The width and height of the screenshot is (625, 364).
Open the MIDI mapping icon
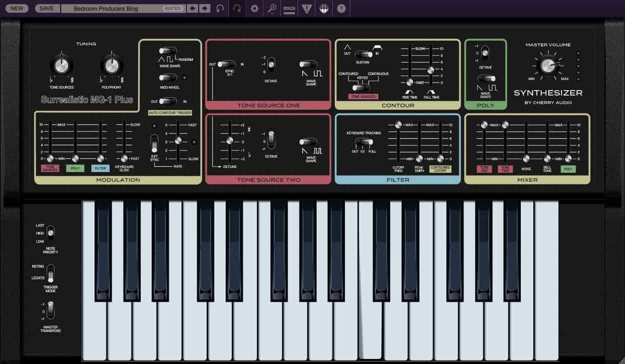(289, 8)
